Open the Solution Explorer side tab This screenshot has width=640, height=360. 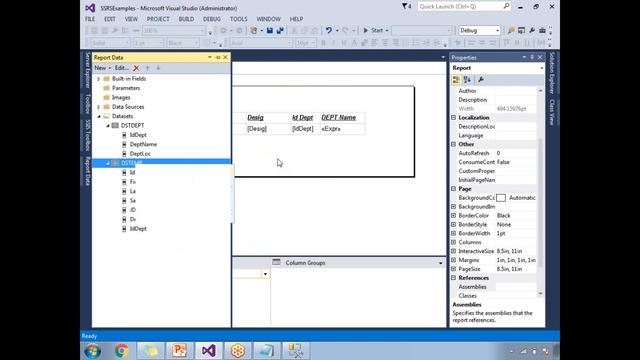(x=552, y=73)
